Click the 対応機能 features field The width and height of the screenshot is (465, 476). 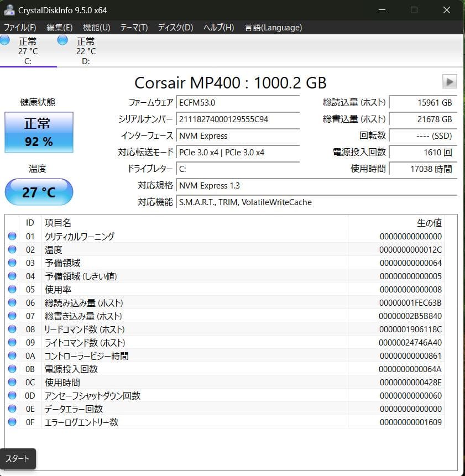point(317,202)
